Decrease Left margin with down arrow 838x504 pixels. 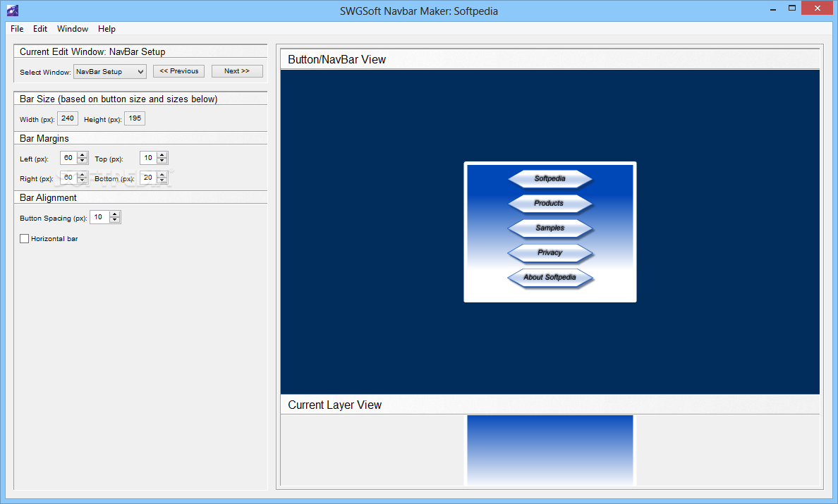(83, 161)
